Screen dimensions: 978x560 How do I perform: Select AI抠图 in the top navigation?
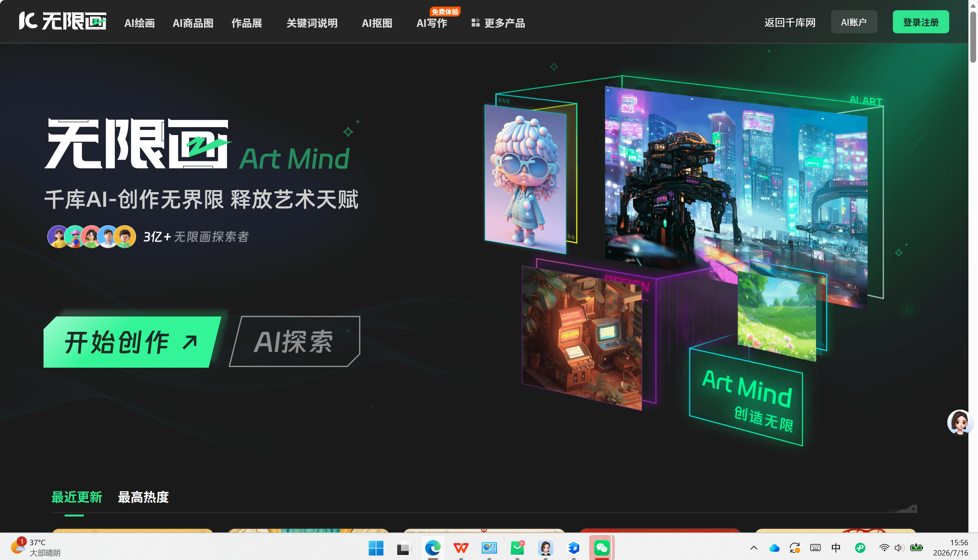point(377,23)
